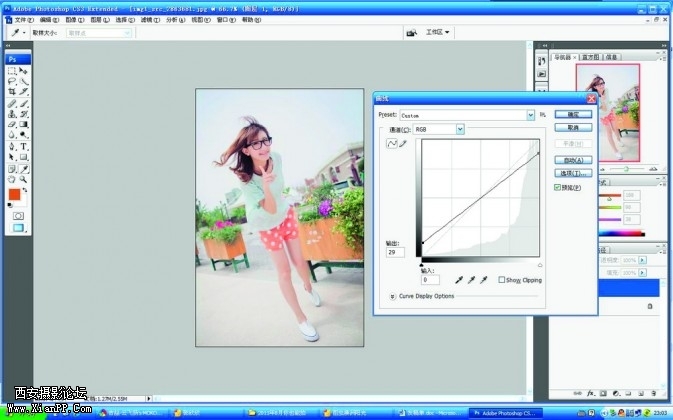
Task: Select the Eraser tool
Action: coord(12,124)
